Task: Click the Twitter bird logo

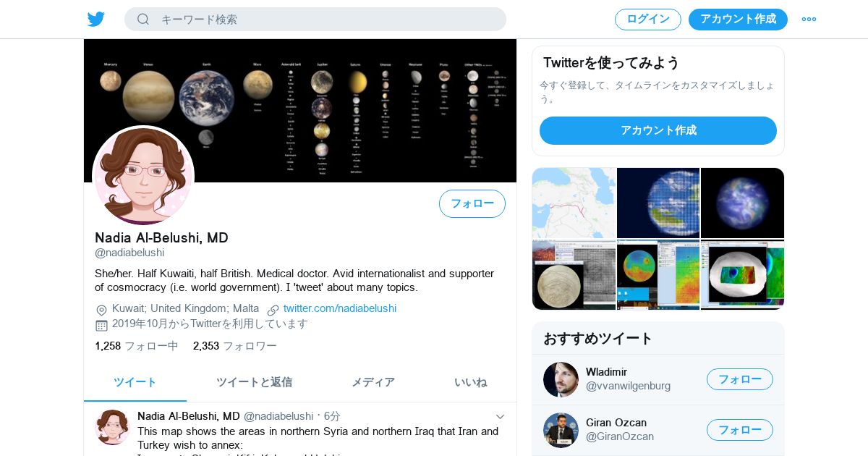Action: (x=96, y=19)
